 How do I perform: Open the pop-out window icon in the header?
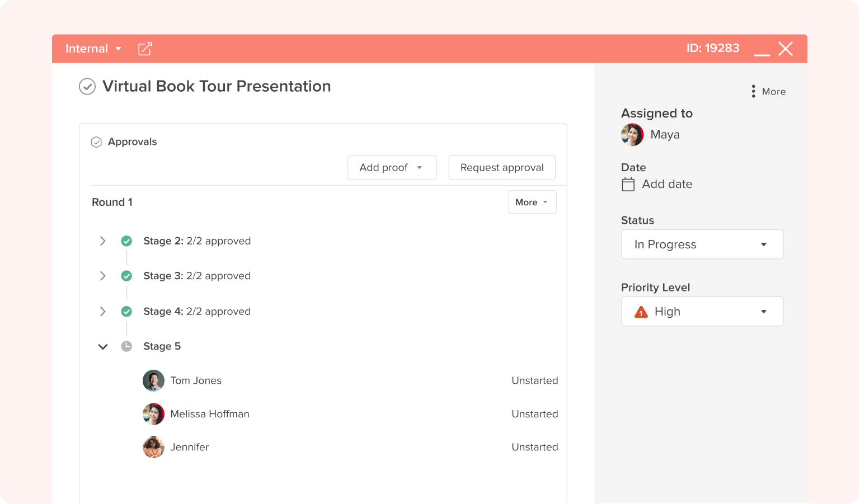(x=145, y=49)
